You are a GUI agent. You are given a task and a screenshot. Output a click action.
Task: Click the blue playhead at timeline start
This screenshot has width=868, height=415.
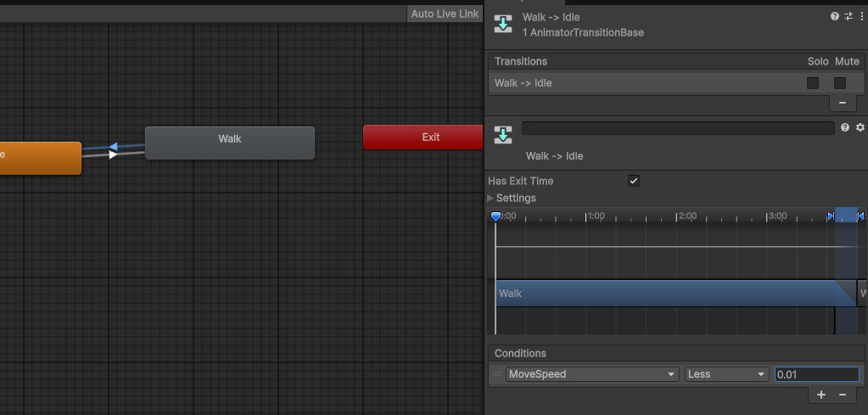pos(496,217)
